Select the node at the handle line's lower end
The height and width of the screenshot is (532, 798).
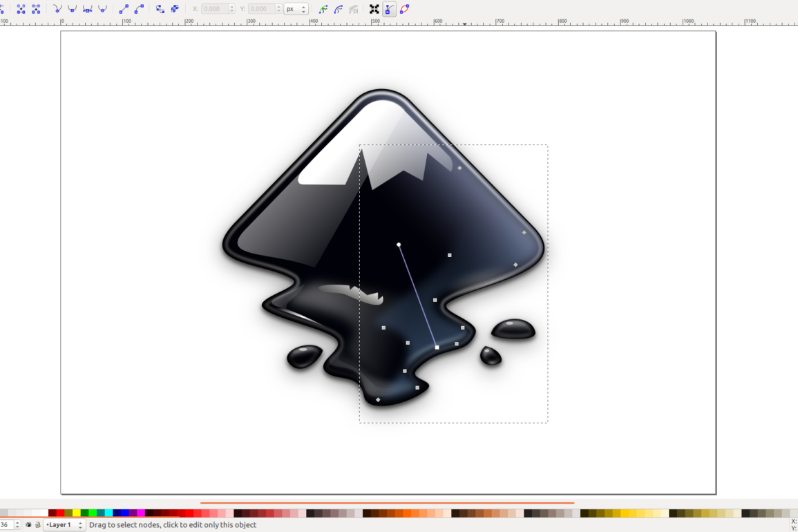point(437,348)
